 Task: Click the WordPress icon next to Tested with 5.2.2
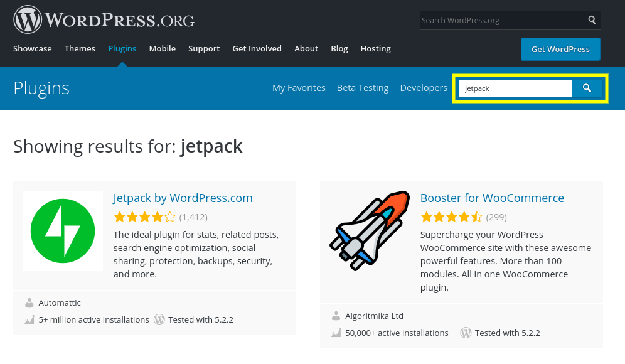click(x=159, y=319)
